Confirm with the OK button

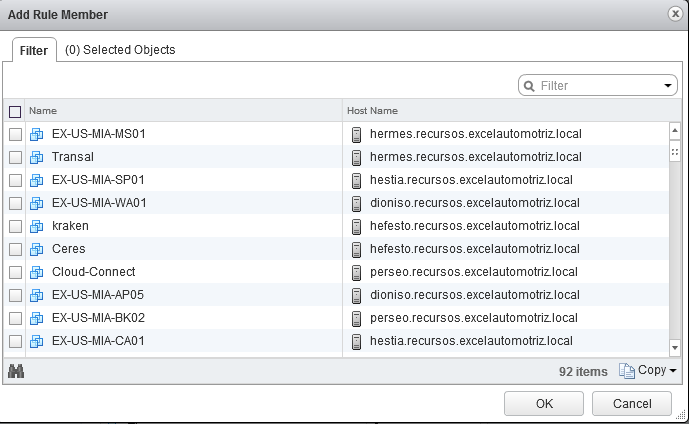coord(544,403)
